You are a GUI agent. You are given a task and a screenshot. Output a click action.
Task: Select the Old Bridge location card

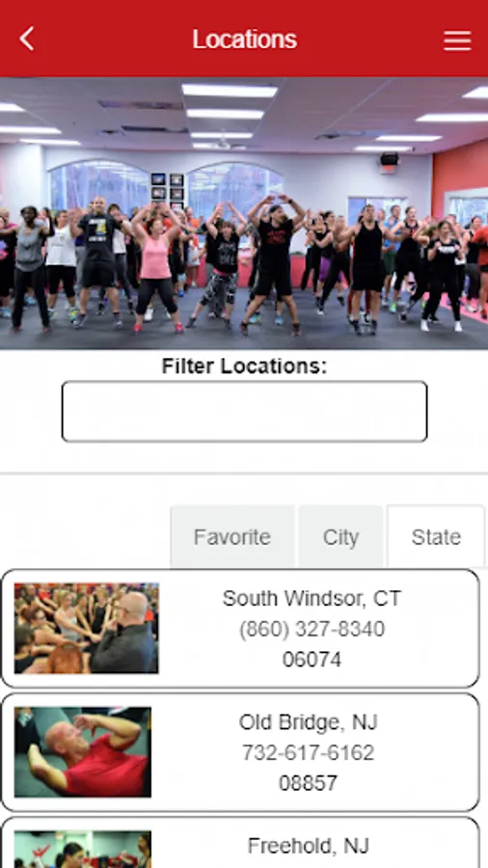coord(240,752)
